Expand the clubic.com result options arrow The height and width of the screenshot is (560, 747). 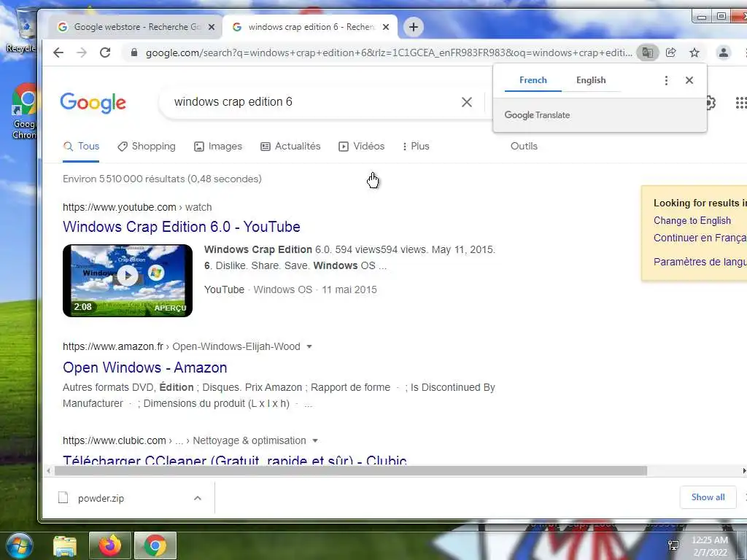point(315,441)
